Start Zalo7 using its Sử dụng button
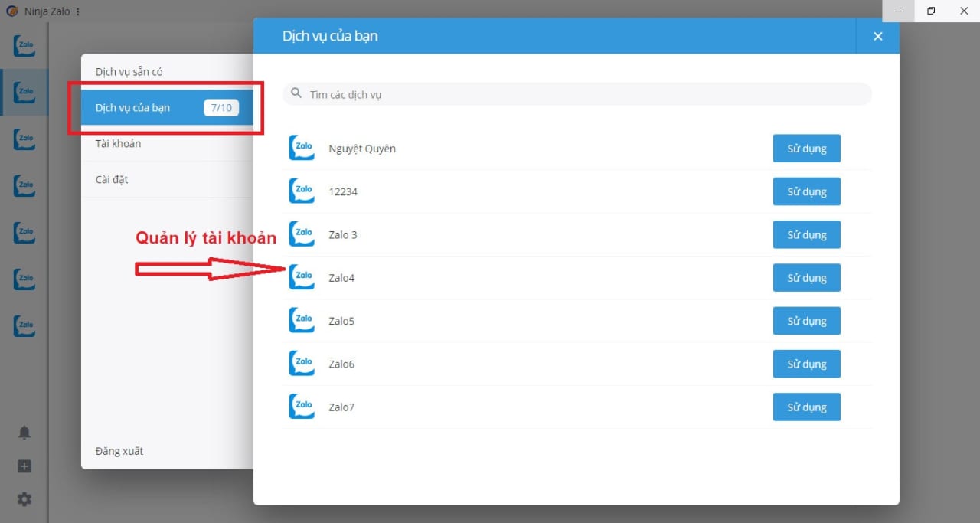This screenshot has width=980, height=523. (x=807, y=407)
